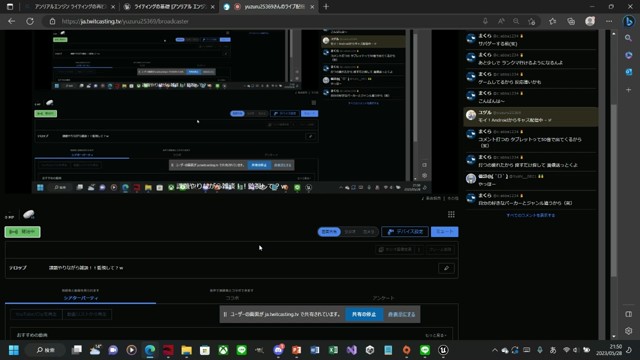Open the grid menu icon above the mute button
This screenshot has height=360, width=640.
(x=451, y=214)
